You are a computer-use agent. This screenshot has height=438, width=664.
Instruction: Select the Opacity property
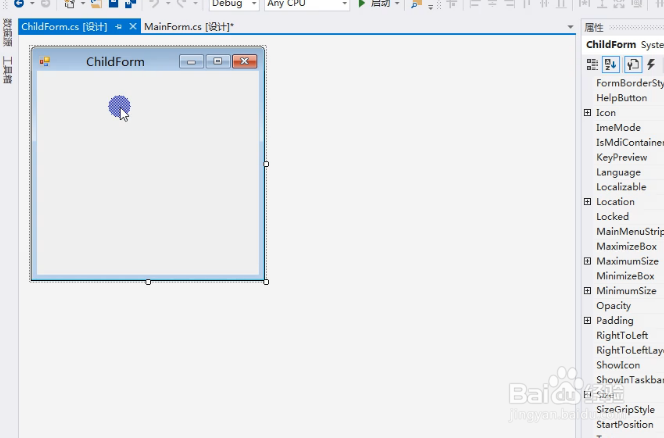[613, 306]
